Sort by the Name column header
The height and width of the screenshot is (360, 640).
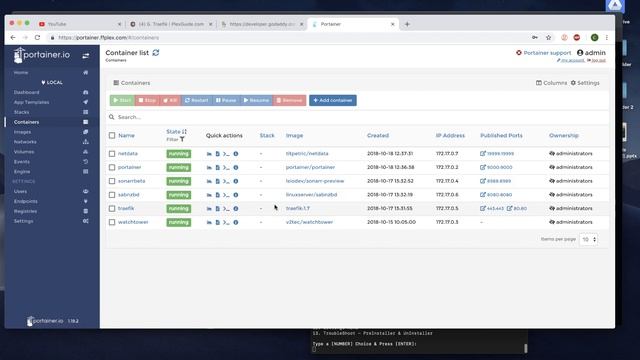click(x=126, y=136)
